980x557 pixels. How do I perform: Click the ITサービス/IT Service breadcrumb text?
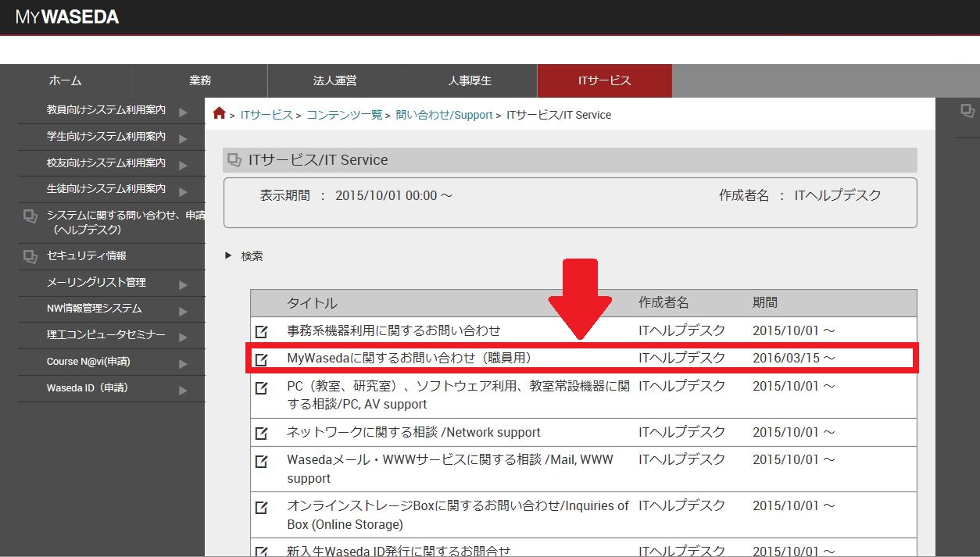[559, 115]
